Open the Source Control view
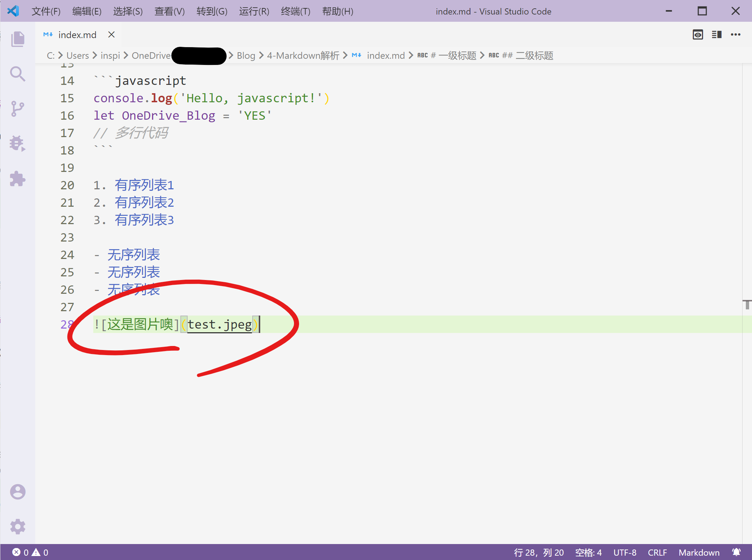Image resolution: width=752 pixels, height=560 pixels. 17,109
